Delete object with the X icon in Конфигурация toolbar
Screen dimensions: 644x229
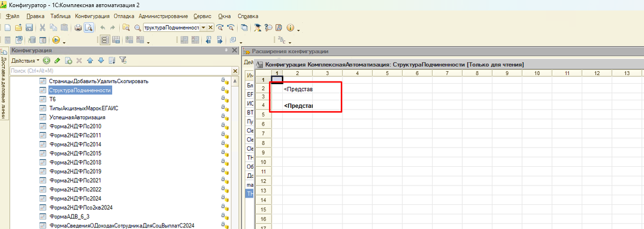(79, 60)
